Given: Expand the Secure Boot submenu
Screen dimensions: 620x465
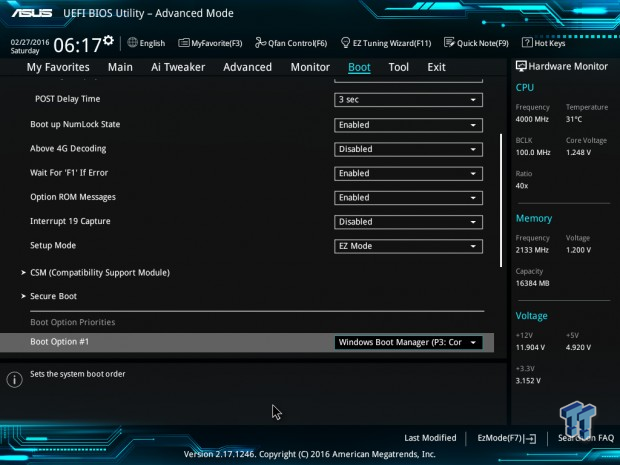Looking at the screenshot, I should 53,296.
